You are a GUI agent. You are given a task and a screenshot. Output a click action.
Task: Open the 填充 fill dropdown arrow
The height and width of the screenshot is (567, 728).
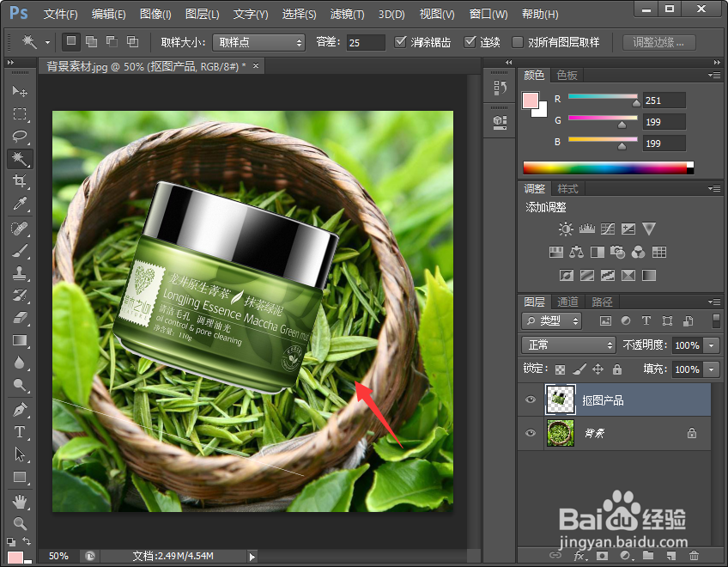click(712, 369)
